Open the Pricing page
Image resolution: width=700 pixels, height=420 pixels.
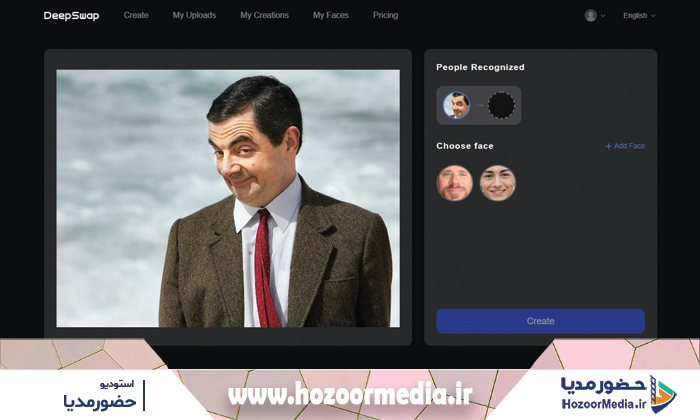point(385,15)
